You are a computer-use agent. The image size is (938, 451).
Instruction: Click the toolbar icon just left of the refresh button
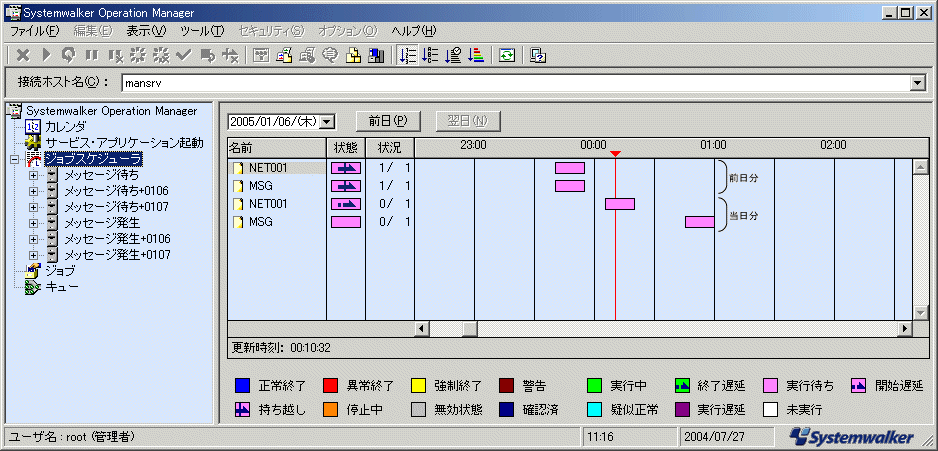tap(476, 56)
